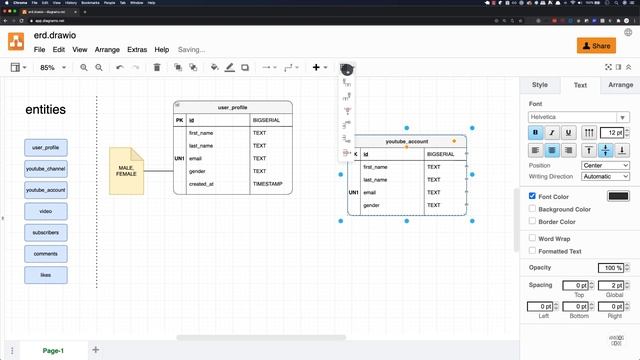Open the fill color bucket tool
640x360 pixels.
click(214, 67)
